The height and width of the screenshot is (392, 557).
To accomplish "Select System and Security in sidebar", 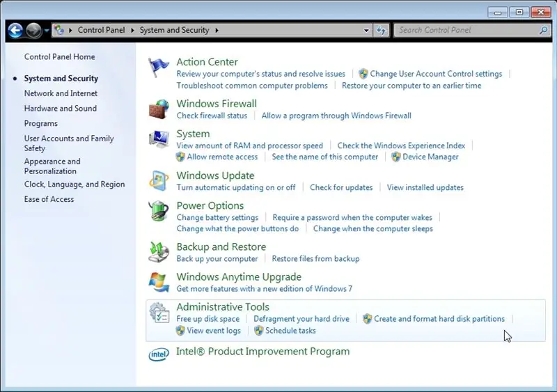I will point(61,79).
